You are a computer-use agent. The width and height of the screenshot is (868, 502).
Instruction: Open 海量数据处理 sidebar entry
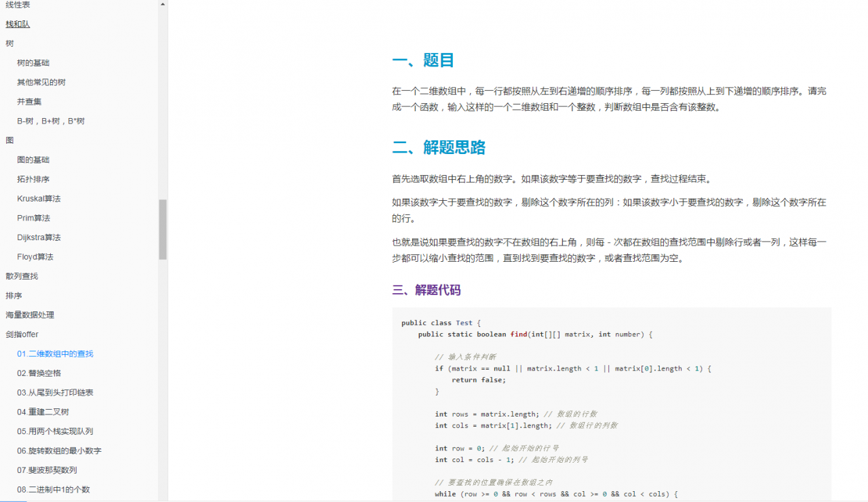coord(30,315)
